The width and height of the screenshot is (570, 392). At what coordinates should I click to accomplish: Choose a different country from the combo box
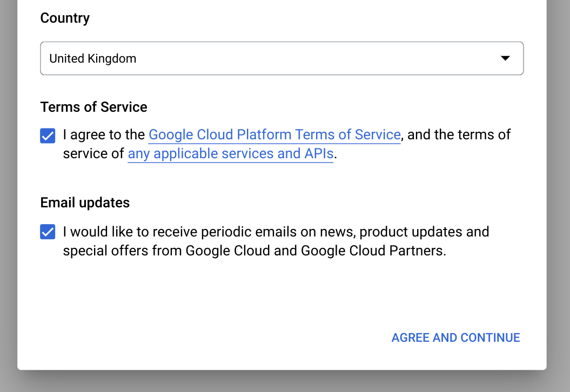281,58
